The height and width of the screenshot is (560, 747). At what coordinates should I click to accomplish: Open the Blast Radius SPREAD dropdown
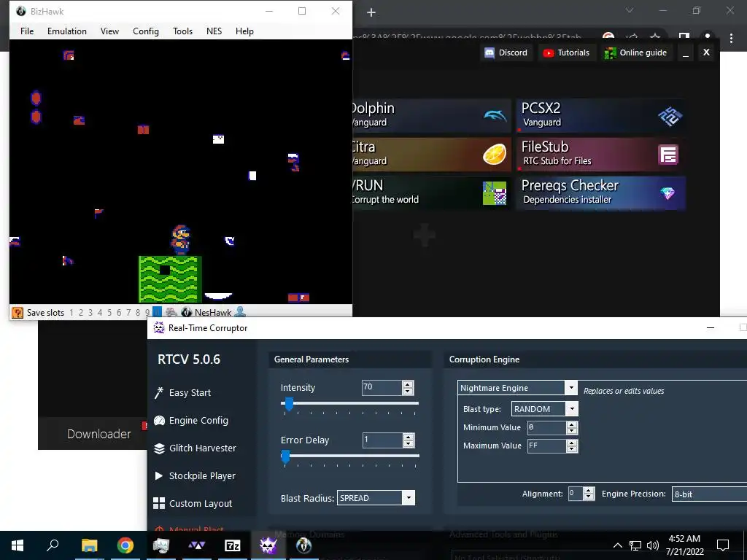[409, 498]
